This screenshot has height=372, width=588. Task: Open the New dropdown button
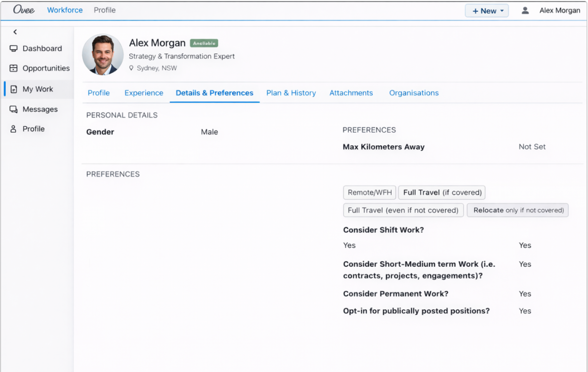tap(487, 11)
